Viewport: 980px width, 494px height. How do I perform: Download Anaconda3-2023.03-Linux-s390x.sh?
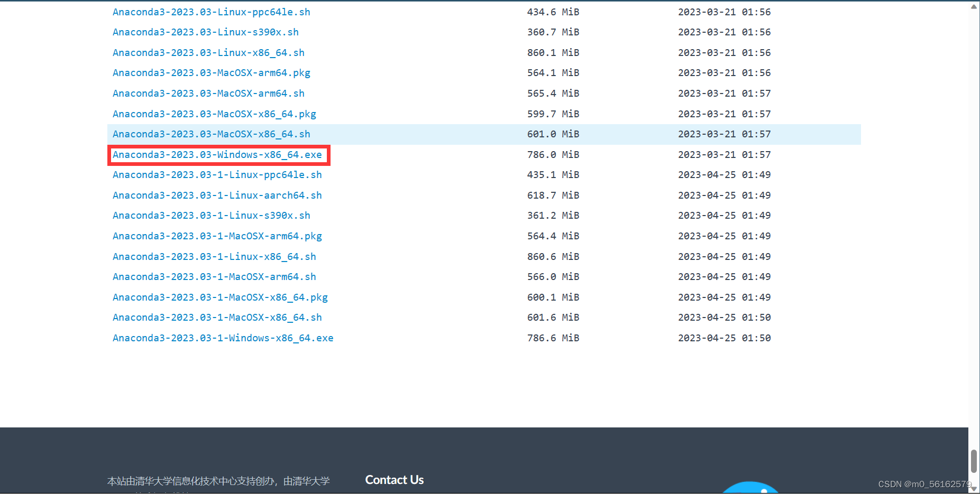[x=205, y=32]
